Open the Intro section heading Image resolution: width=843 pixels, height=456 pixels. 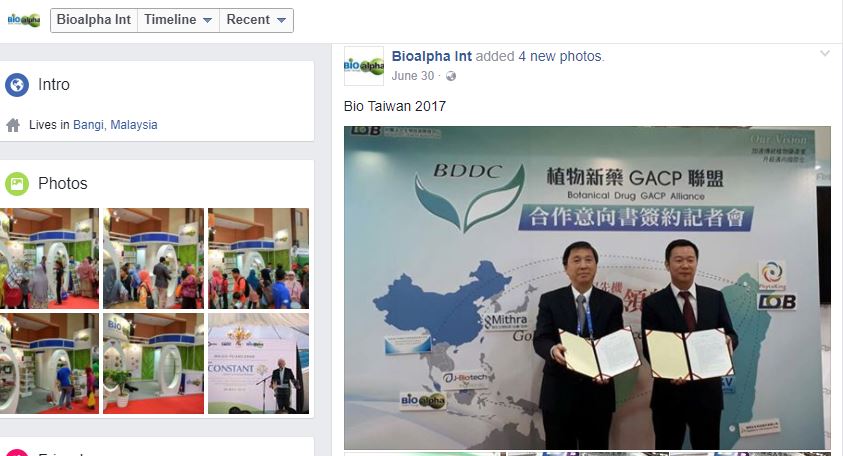click(54, 84)
